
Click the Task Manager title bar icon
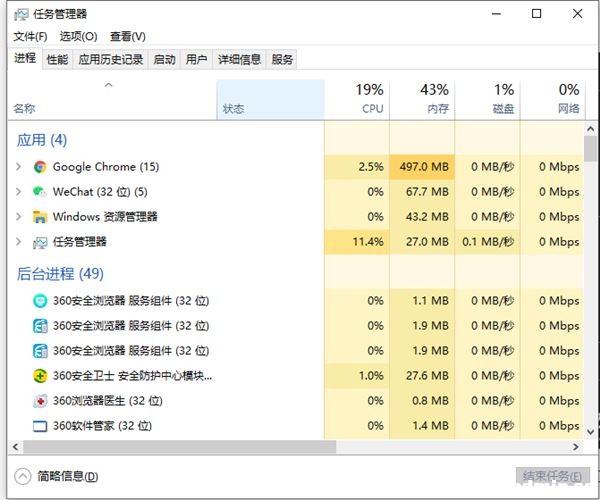point(21,15)
